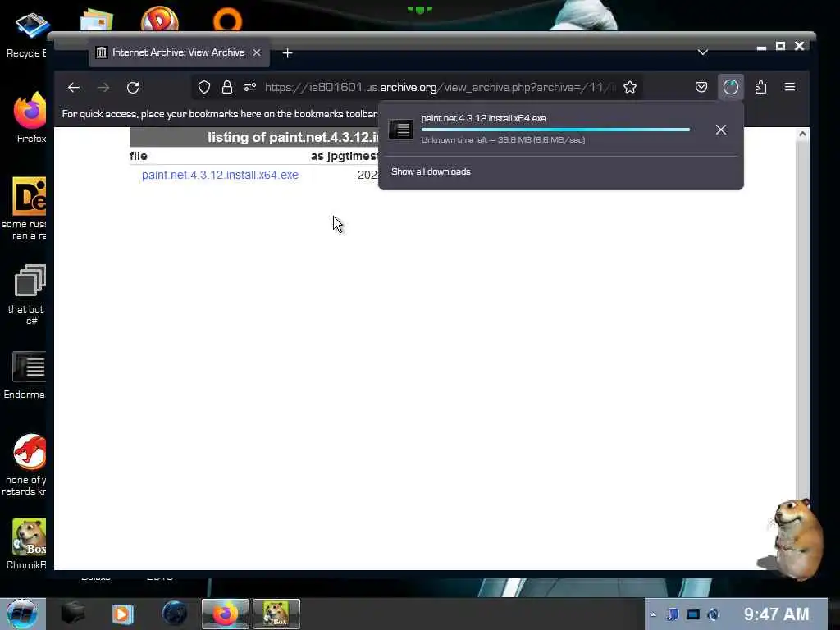Click the 9:47 AM clock
This screenshot has width=840, height=630.
(776, 614)
